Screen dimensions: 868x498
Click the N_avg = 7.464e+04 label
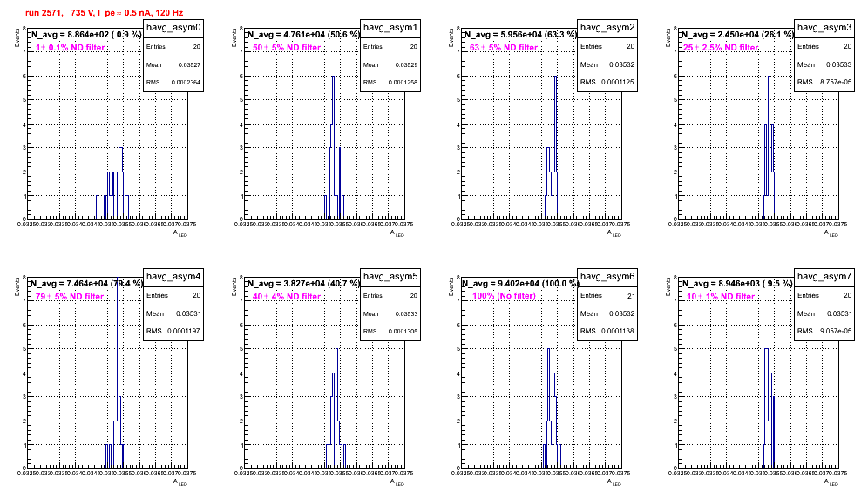click(x=85, y=283)
